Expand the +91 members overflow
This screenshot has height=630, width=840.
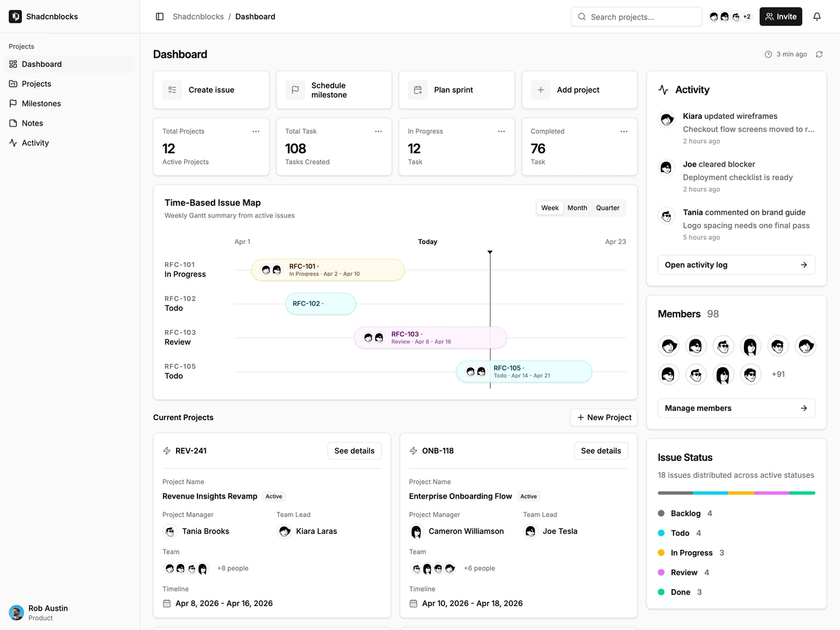click(778, 374)
